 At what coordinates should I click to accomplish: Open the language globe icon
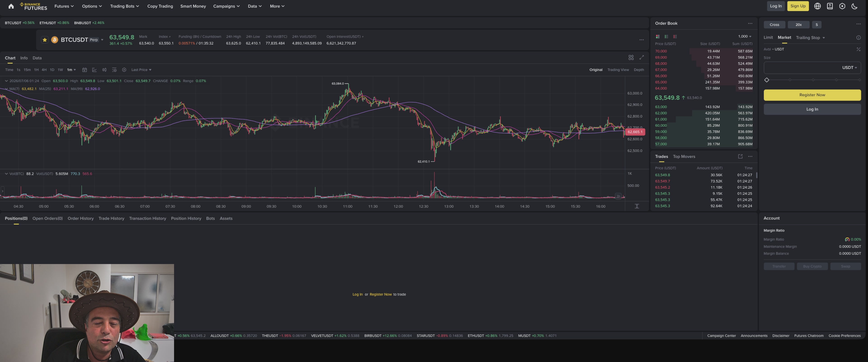tap(817, 6)
